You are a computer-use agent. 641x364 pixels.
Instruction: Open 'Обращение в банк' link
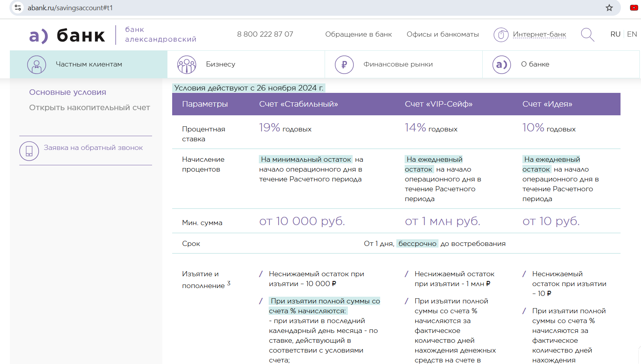(x=358, y=34)
